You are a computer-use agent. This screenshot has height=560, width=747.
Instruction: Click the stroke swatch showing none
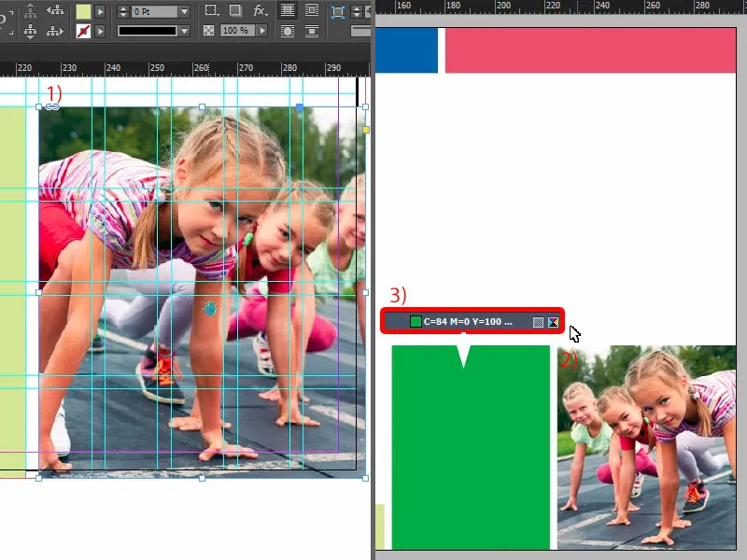tap(83, 31)
